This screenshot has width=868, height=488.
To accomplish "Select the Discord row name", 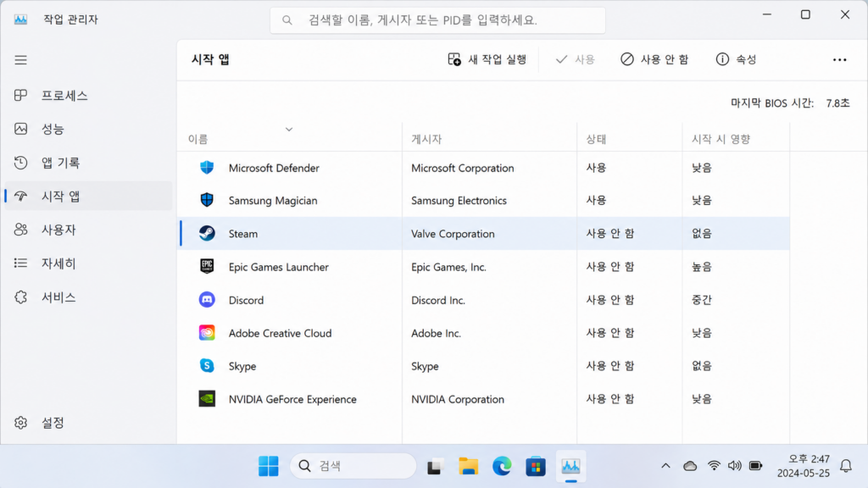I will coord(246,301).
